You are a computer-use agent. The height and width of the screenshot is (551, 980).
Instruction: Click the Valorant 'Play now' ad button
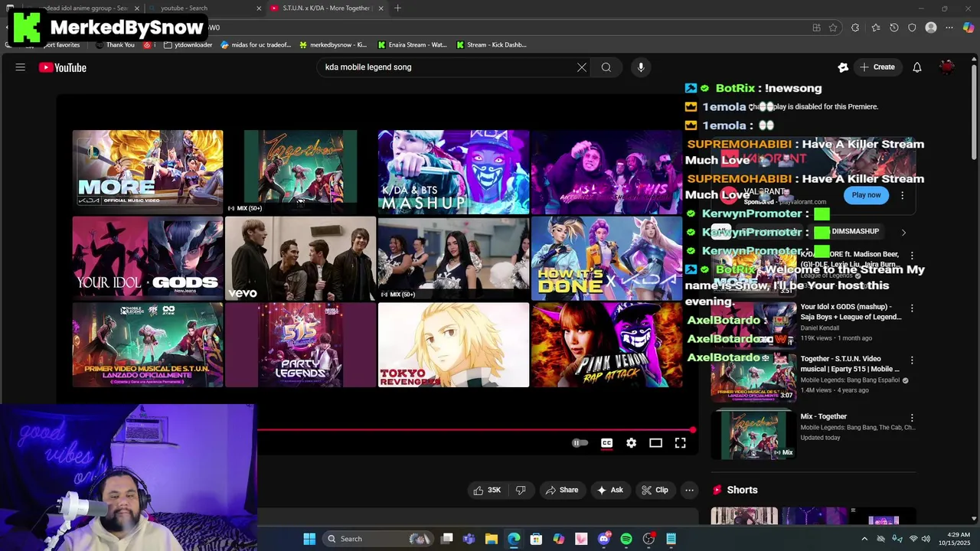867,195
